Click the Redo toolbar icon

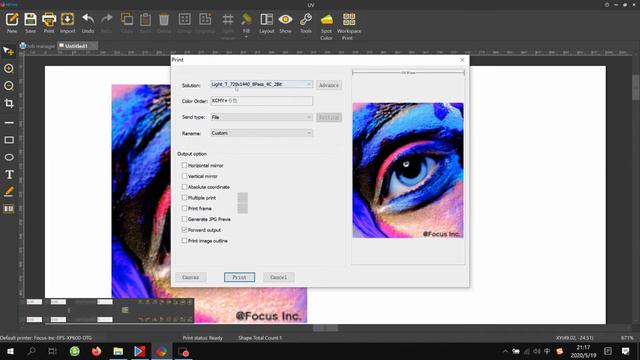pyautogui.click(x=106, y=23)
